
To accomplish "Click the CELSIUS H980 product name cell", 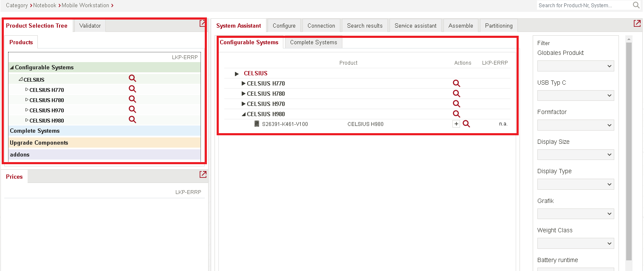I will coord(365,124).
